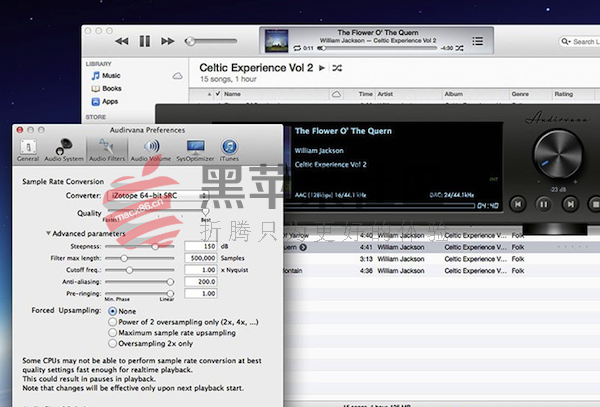The width and height of the screenshot is (600, 407).
Task: Click the Pre-ringing value field
Action: click(201, 293)
